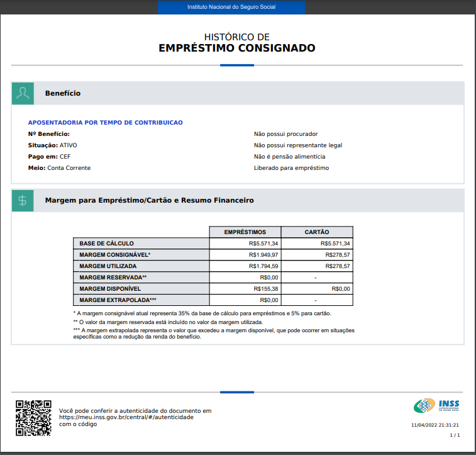Viewport: 476px width, 455px height.
Task: Click the MARGEM CONSIGNÁVEL row label
Action: click(115, 255)
